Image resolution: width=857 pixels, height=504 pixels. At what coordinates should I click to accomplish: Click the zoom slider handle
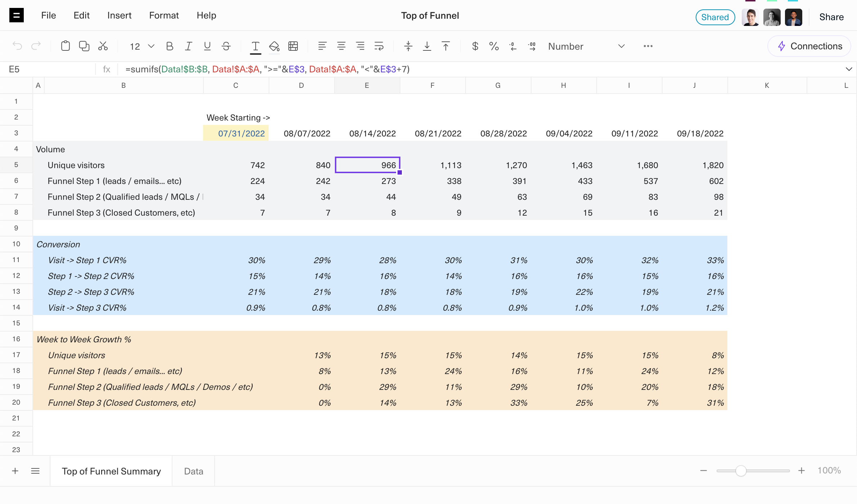(x=741, y=471)
